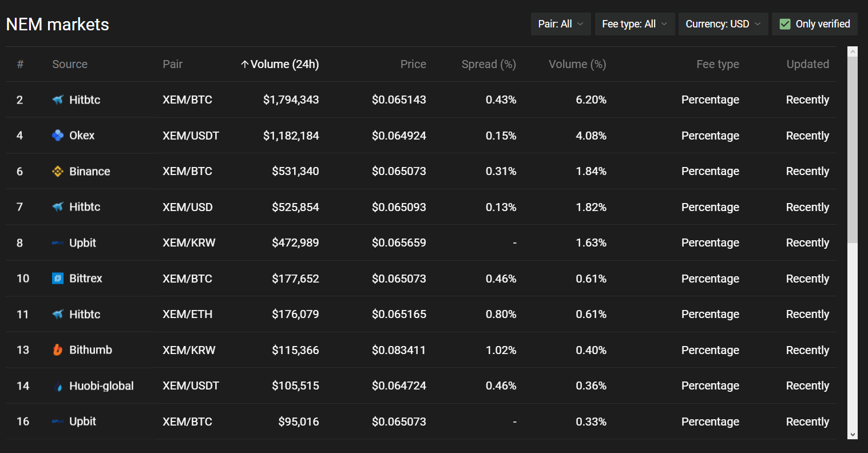Click the Binance logo icon
The height and width of the screenshot is (453, 868).
coord(58,172)
